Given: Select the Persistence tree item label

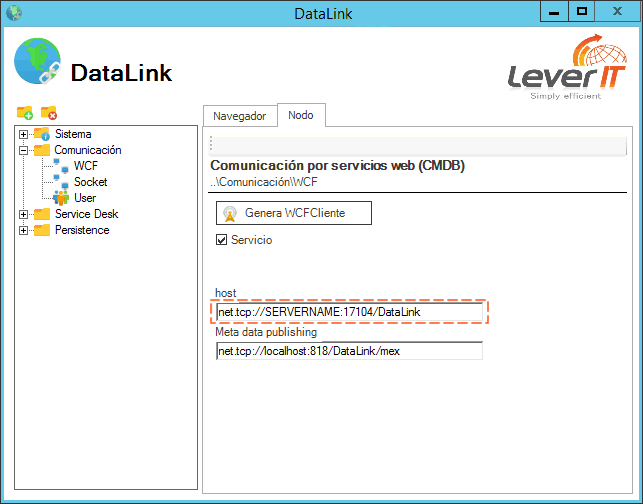Looking at the screenshot, I should tap(82, 230).
